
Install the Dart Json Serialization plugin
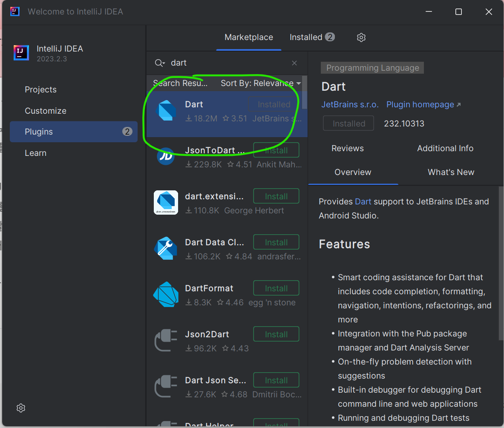(276, 380)
